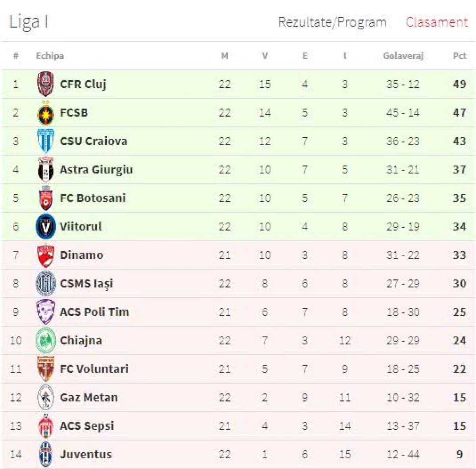This screenshot has height=469, width=476.
Task: Click the CFR Cluj club crest
Action: pyautogui.click(x=46, y=84)
